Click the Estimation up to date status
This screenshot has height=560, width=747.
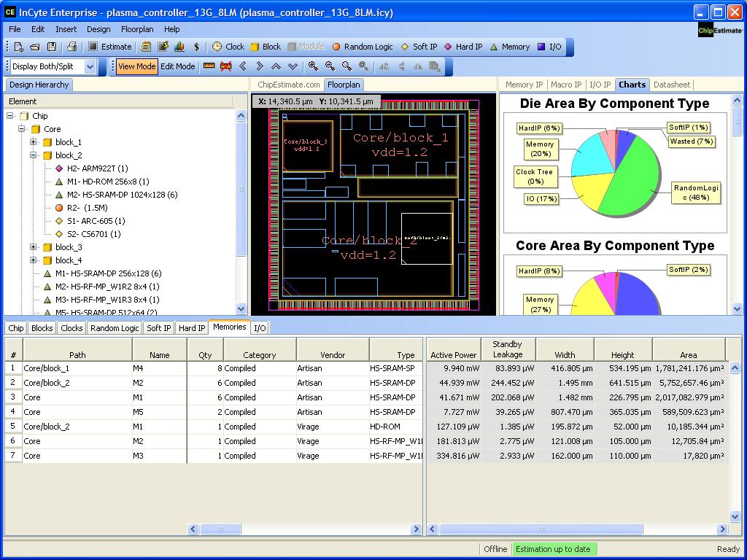[x=553, y=549]
